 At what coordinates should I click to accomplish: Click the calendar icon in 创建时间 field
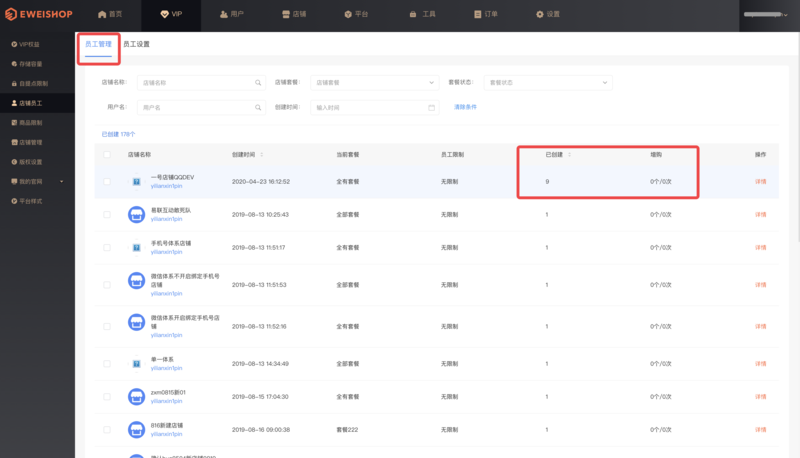coord(431,107)
